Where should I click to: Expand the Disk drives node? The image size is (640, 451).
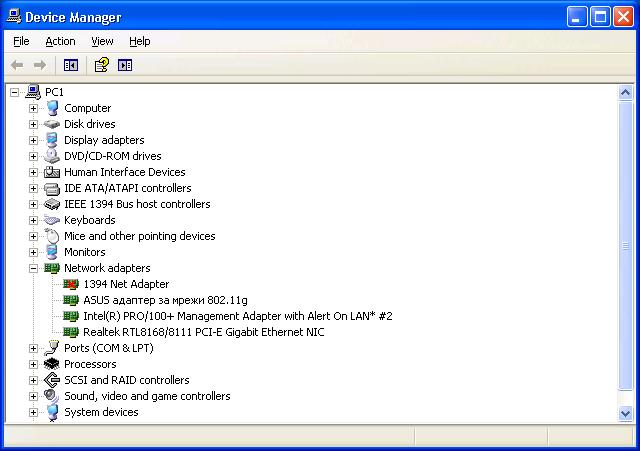pyautogui.click(x=33, y=124)
